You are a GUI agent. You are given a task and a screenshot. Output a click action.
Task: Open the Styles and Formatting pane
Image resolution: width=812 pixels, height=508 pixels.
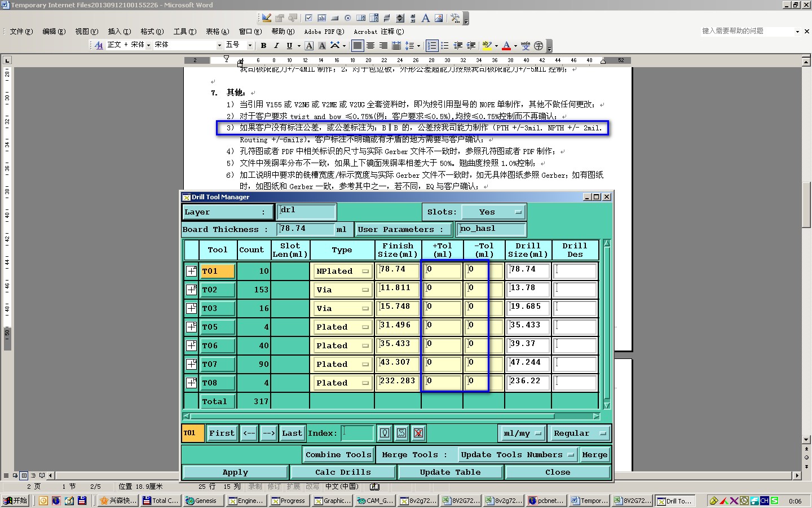pos(99,45)
